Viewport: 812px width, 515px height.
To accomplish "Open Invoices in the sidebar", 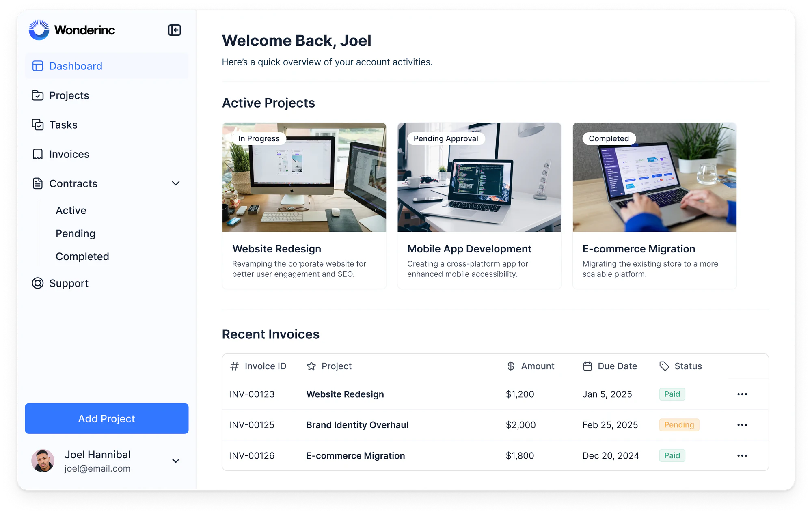I will tap(107, 154).
